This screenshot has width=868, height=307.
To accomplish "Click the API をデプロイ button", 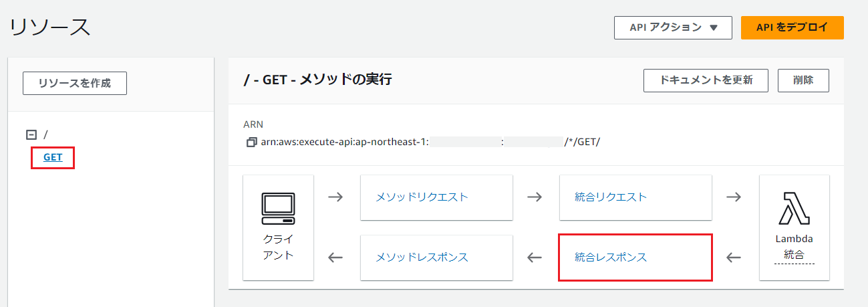I will click(x=792, y=27).
